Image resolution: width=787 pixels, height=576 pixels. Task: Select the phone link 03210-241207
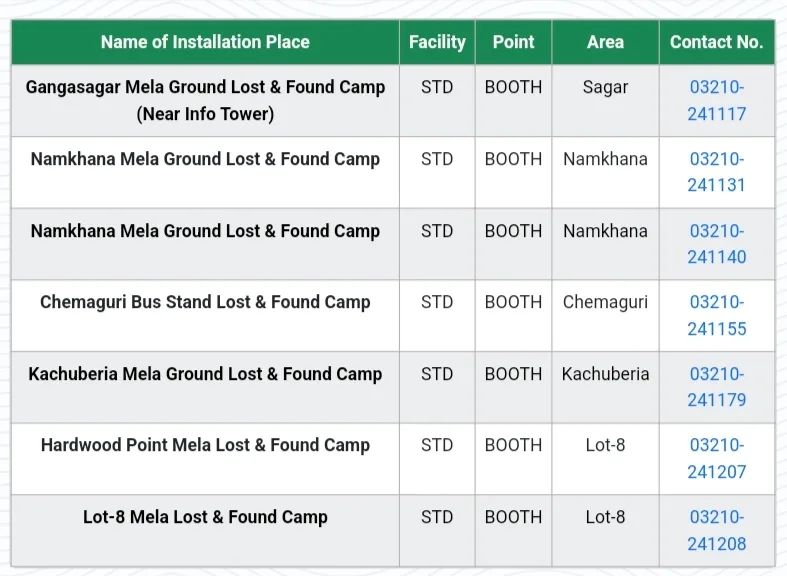716,458
